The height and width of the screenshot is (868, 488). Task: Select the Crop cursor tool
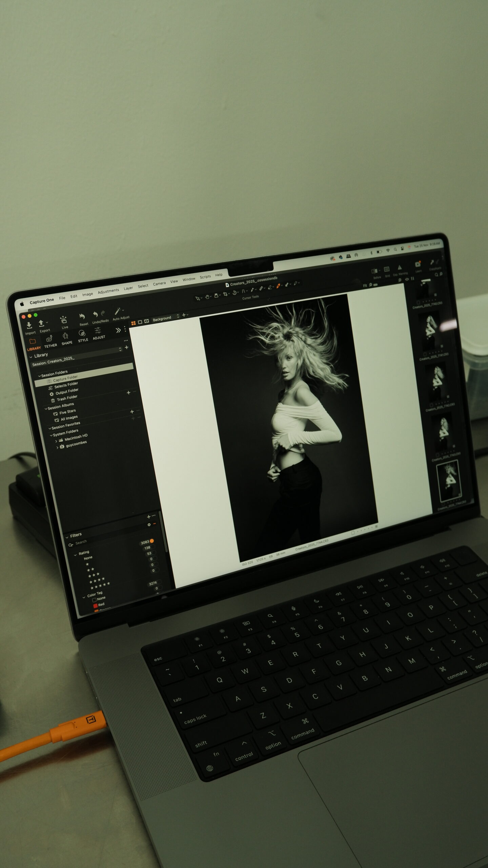(x=225, y=294)
